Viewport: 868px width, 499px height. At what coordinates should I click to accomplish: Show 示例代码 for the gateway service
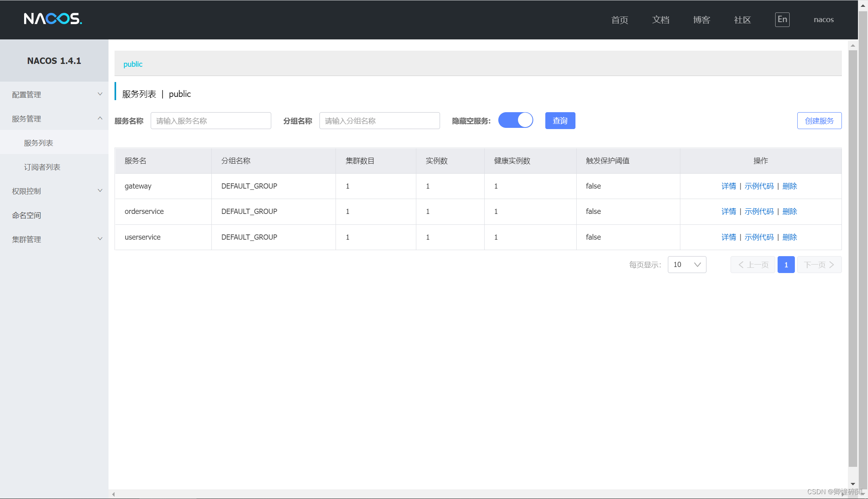click(x=759, y=186)
